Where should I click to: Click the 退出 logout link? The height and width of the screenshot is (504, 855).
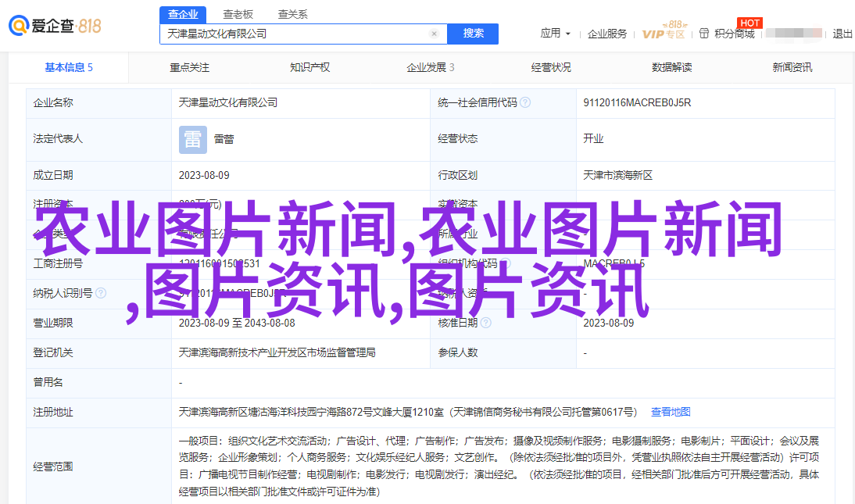click(x=842, y=34)
